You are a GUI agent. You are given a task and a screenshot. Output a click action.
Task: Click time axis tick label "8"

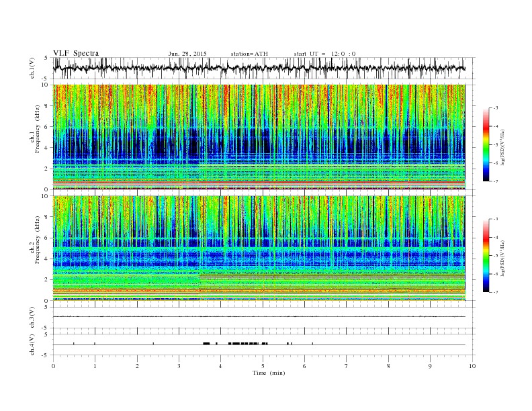click(388, 366)
